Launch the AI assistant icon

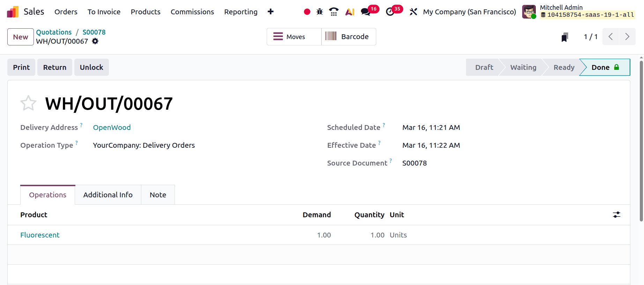click(350, 12)
